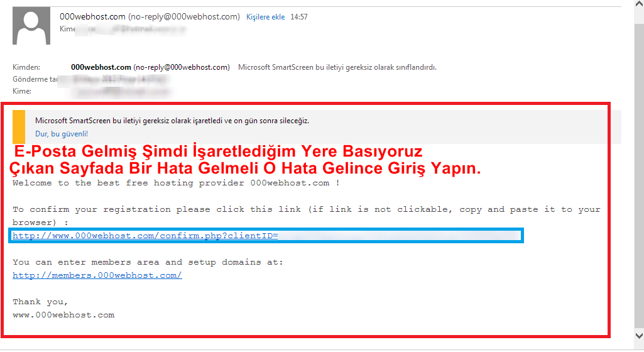Click 'You can enter members area' text
The image size is (644, 352).
[x=148, y=262]
